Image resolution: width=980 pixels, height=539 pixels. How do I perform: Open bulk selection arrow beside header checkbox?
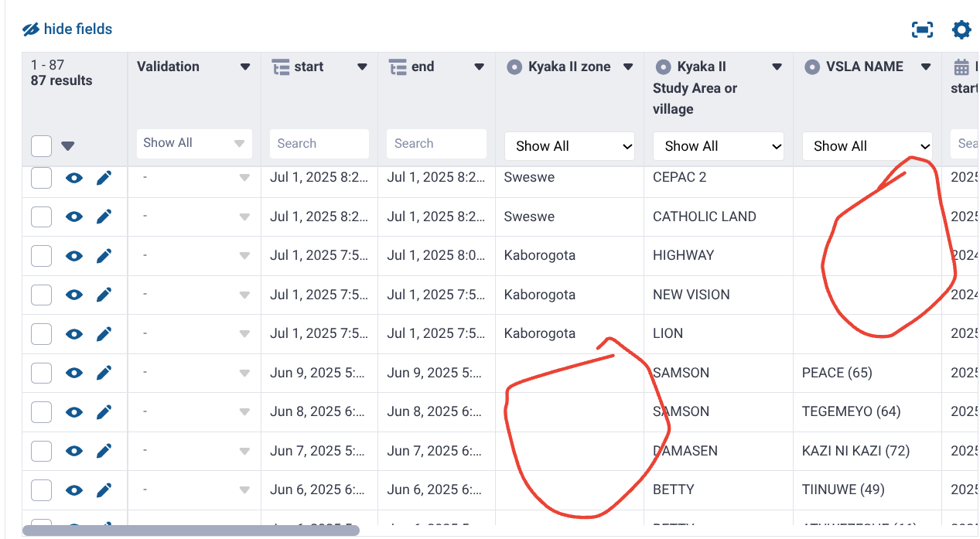pos(68,146)
